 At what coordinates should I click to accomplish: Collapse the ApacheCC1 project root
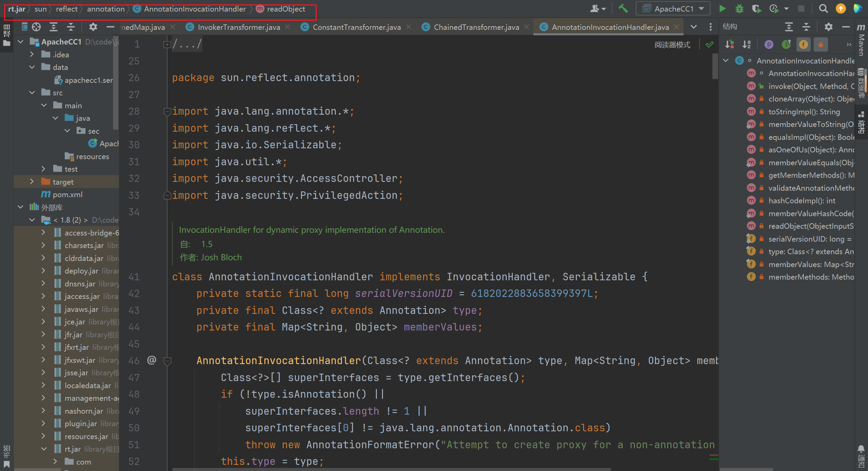(20, 42)
